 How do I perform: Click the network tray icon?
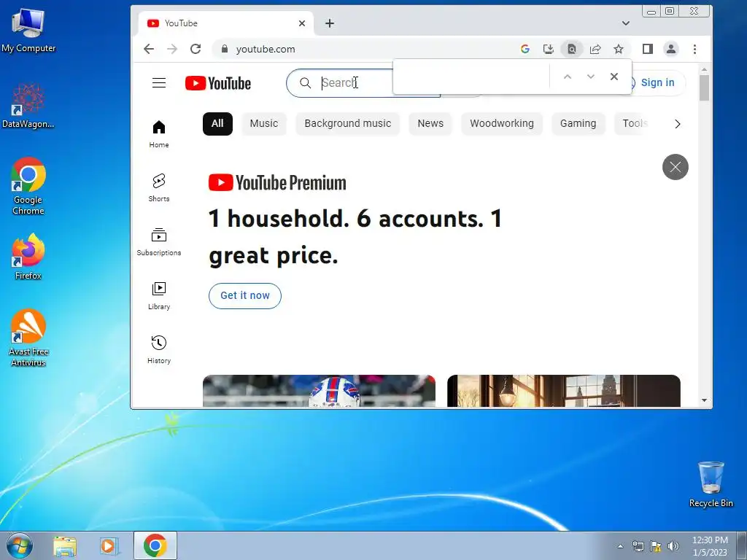coord(638,546)
